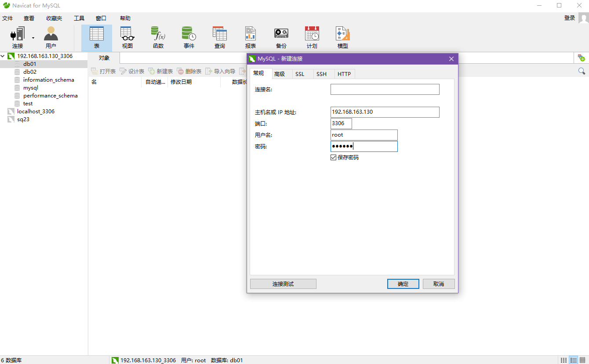This screenshot has width=589, height=364.
Task: Click 新建表 new table button
Action: pyautogui.click(x=160, y=71)
